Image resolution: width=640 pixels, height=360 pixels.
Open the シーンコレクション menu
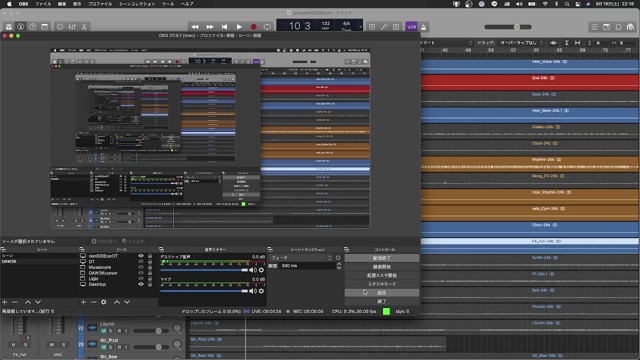pos(137,4)
